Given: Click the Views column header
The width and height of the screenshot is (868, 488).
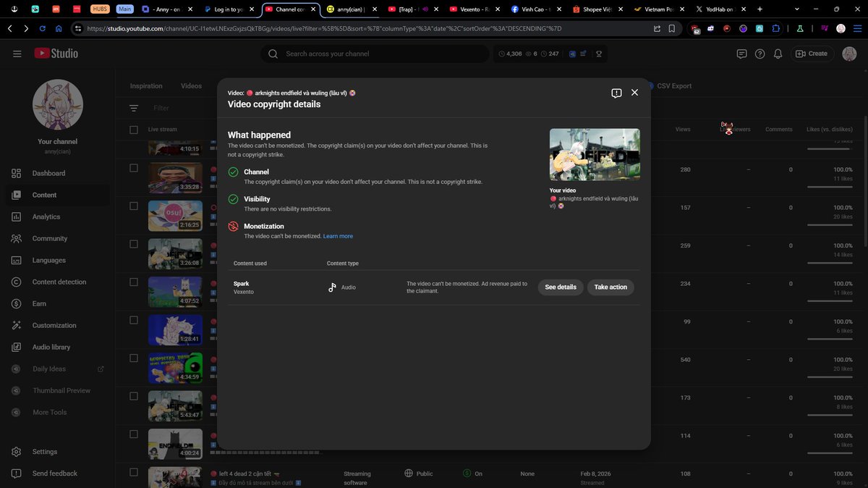Looking at the screenshot, I should [683, 130].
